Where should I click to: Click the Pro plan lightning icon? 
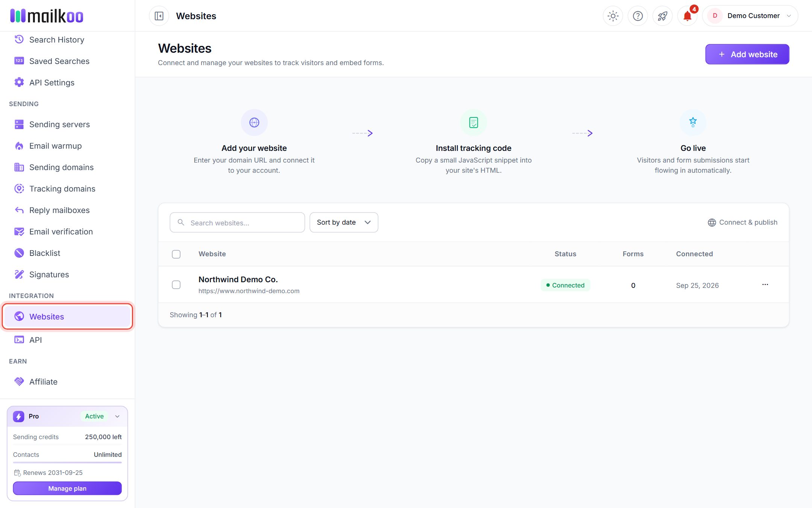pos(18,416)
